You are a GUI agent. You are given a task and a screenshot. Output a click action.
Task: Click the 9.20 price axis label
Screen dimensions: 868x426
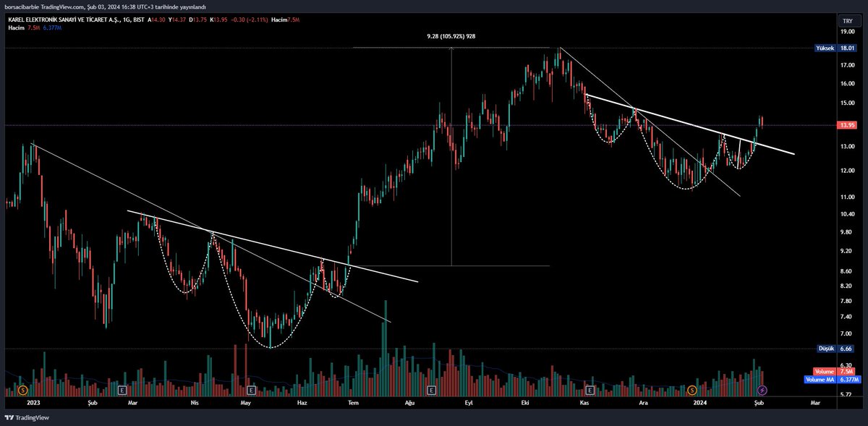coord(847,251)
